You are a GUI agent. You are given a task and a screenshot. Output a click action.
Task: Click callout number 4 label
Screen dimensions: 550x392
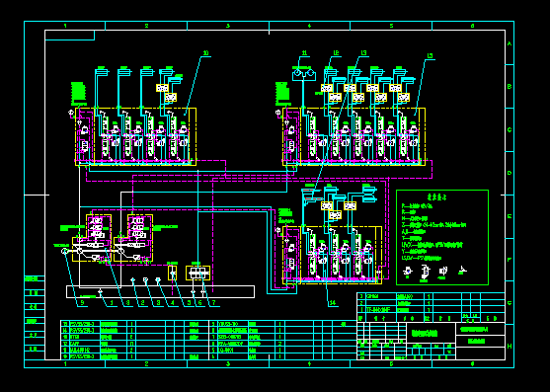point(173,302)
